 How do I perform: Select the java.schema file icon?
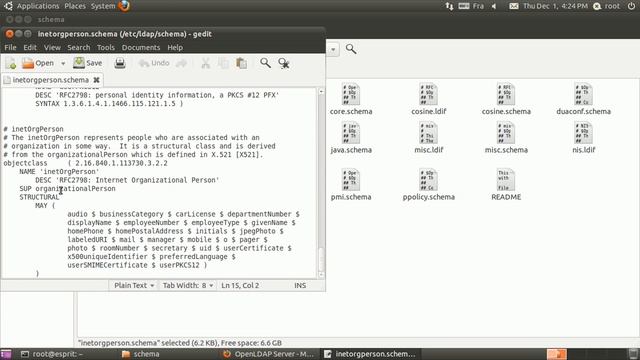point(351,133)
